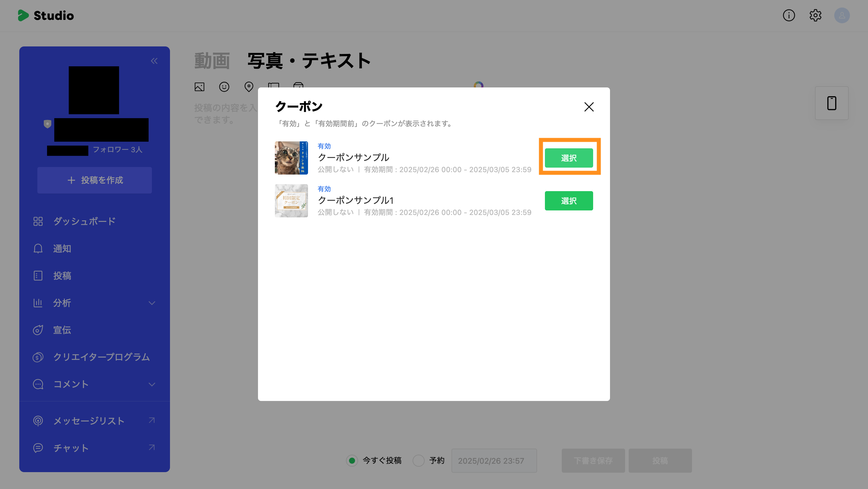Click the user avatar icon
Image resolution: width=868 pixels, height=489 pixels.
[x=841, y=15]
